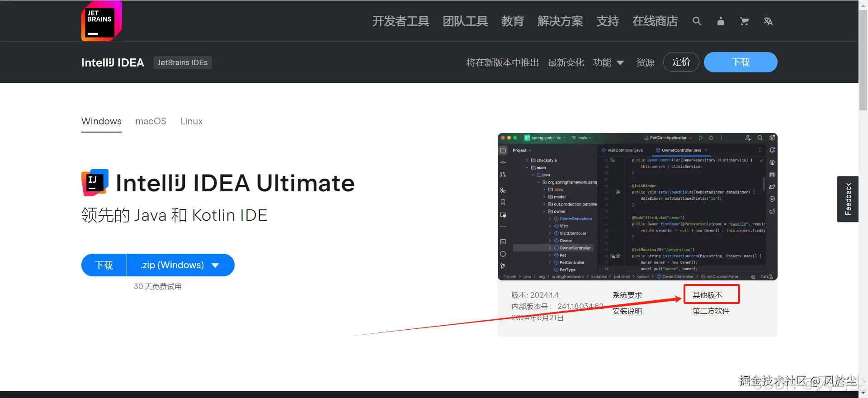This screenshot has width=868, height=398.
Task: Click the JetBrains logo
Action: [102, 21]
